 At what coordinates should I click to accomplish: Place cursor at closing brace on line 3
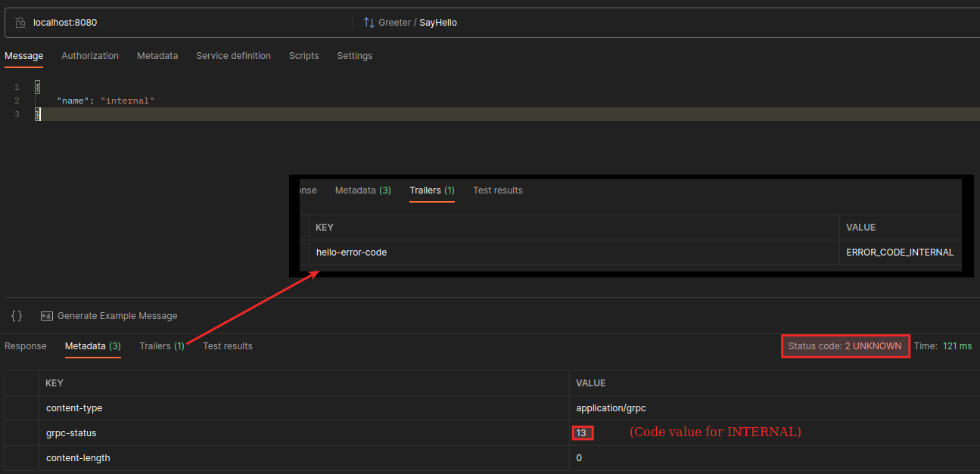click(x=38, y=114)
